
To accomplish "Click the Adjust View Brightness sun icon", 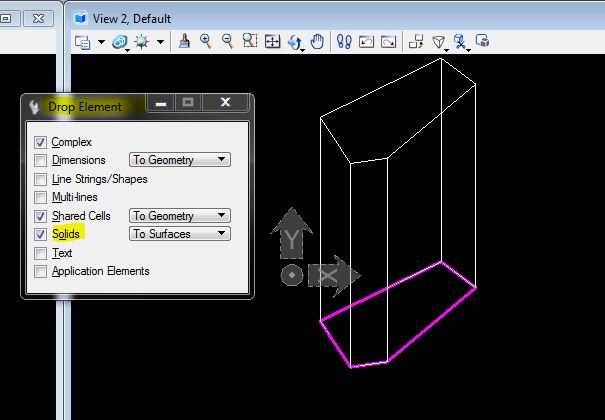I will click(142, 42).
